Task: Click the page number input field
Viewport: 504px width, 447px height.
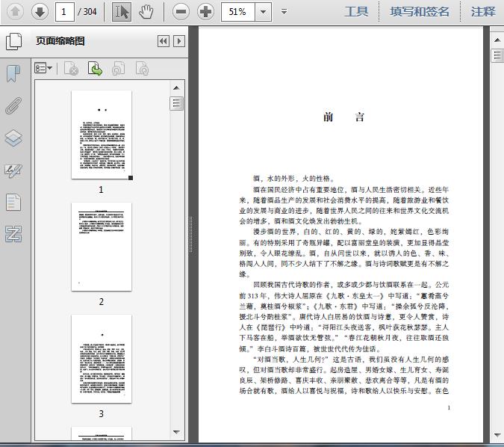Action: [x=65, y=12]
